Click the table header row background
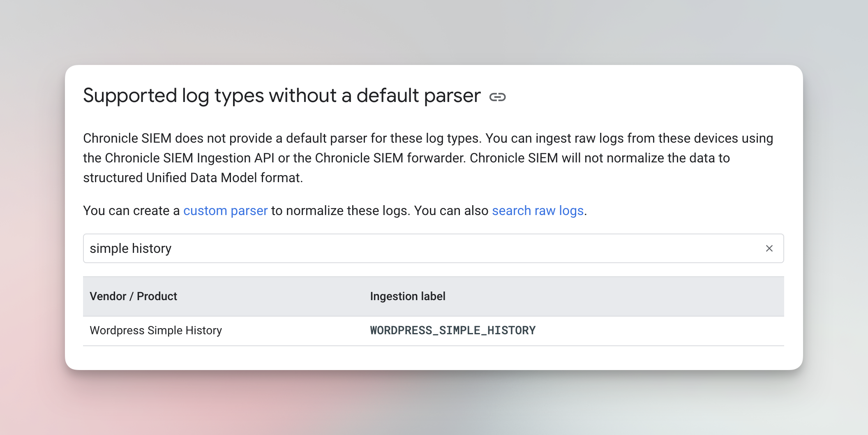The image size is (868, 435). [658, 296]
